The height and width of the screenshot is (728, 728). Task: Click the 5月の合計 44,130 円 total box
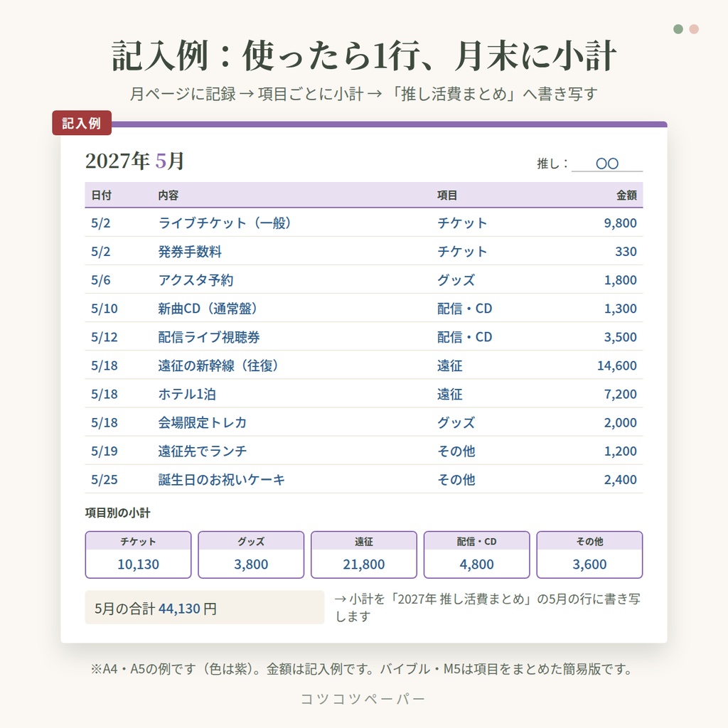pos(205,608)
